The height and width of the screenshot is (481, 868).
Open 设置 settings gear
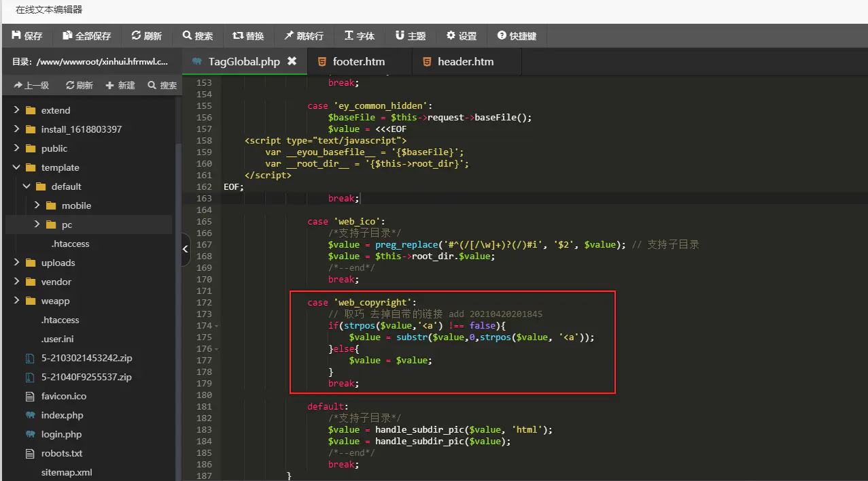click(462, 35)
